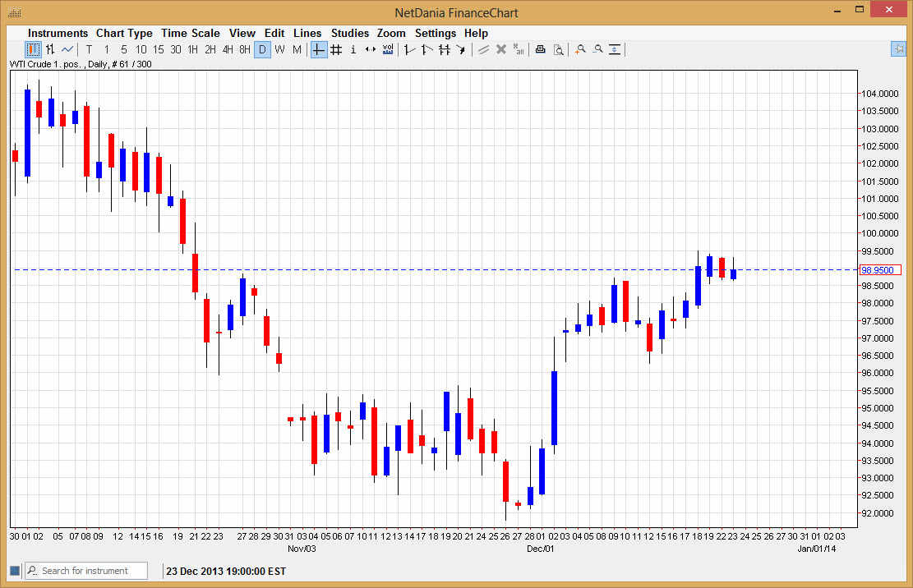Switch to 10-minute time scale
The height and width of the screenshot is (588, 913).
(x=141, y=49)
